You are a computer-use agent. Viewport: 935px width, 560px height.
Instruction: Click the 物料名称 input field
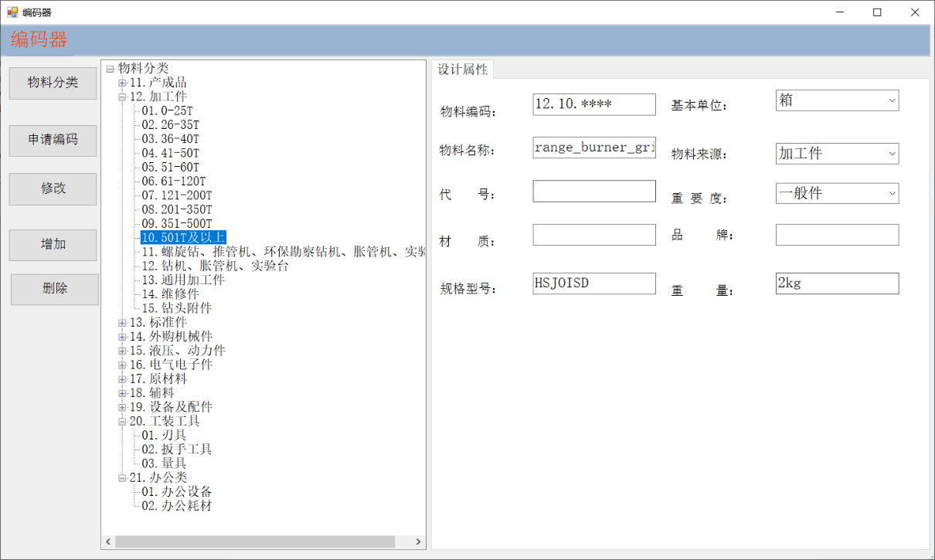pyautogui.click(x=593, y=148)
